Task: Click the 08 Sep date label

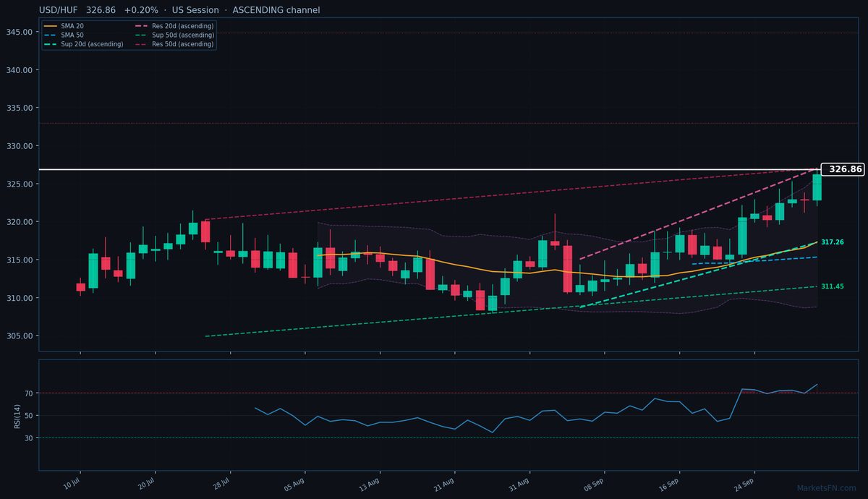Action: click(x=595, y=485)
